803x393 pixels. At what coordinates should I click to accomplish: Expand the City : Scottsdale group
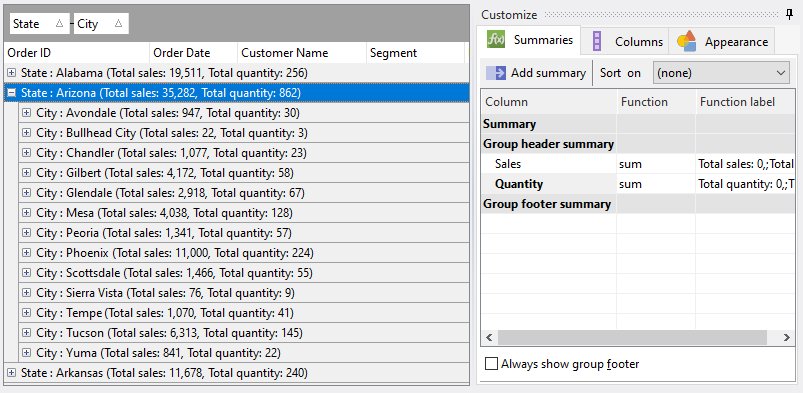coord(27,273)
